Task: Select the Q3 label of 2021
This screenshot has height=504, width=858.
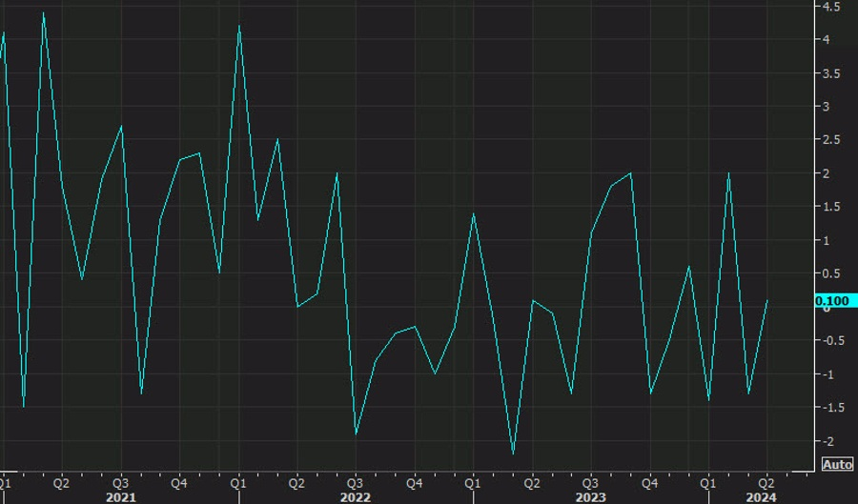Action: pyautogui.click(x=120, y=484)
